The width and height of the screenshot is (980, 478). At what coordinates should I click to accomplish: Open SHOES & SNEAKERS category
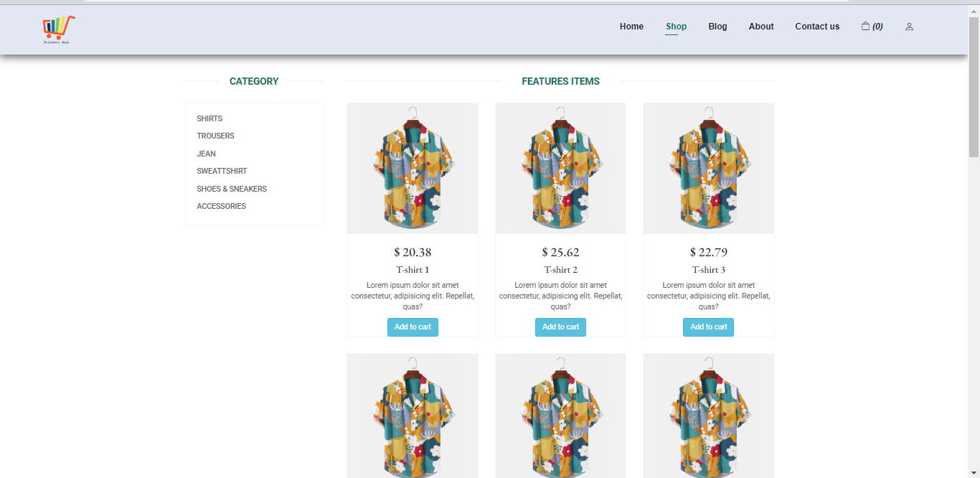pos(232,189)
